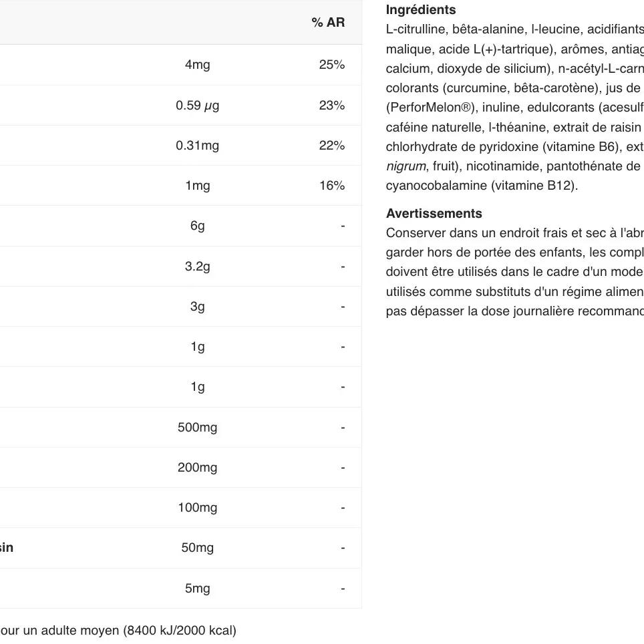
Task: Select the 6g amount row
Action: click(x=197, y=226)
